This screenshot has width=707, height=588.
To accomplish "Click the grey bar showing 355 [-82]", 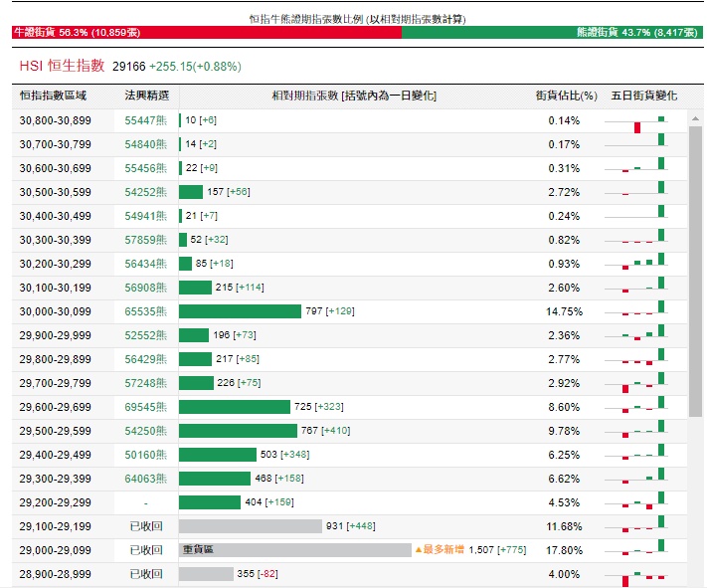I will coord(206,574).
